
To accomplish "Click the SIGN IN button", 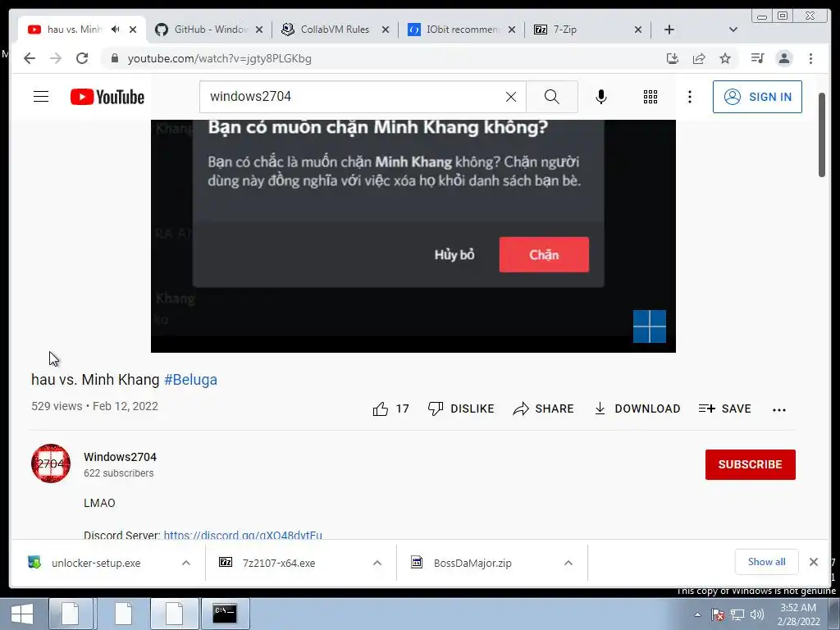I will click(757, 97).
